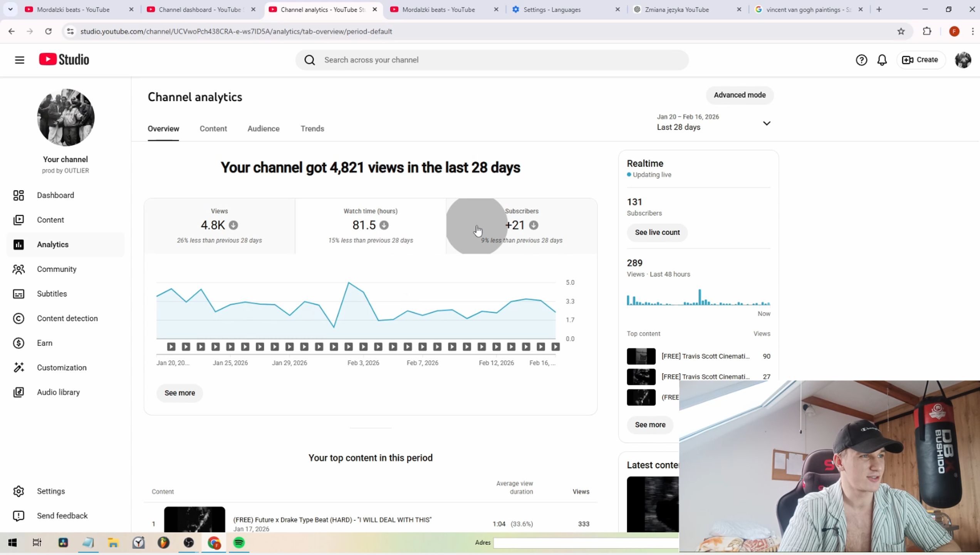Open the browser extensions puzzle icon
The image size is (980, 555).
927,32
